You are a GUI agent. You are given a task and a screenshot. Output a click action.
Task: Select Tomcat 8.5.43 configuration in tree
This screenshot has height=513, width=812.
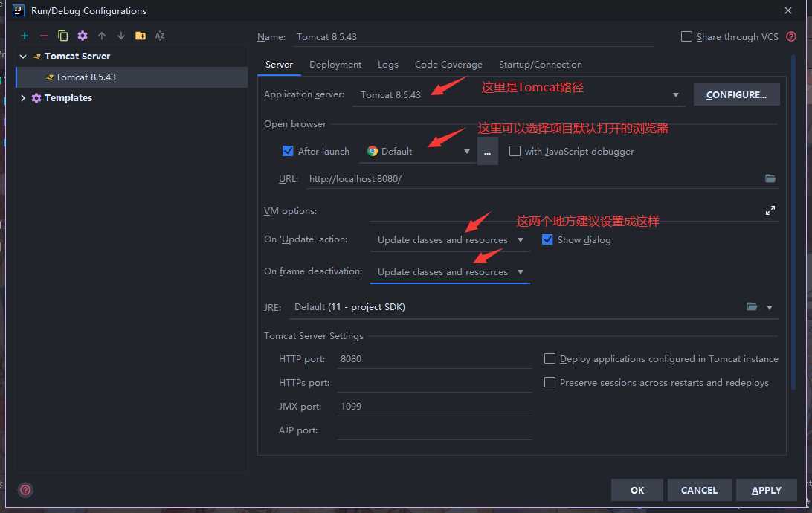pyautogui.click(x=132, y=77)
